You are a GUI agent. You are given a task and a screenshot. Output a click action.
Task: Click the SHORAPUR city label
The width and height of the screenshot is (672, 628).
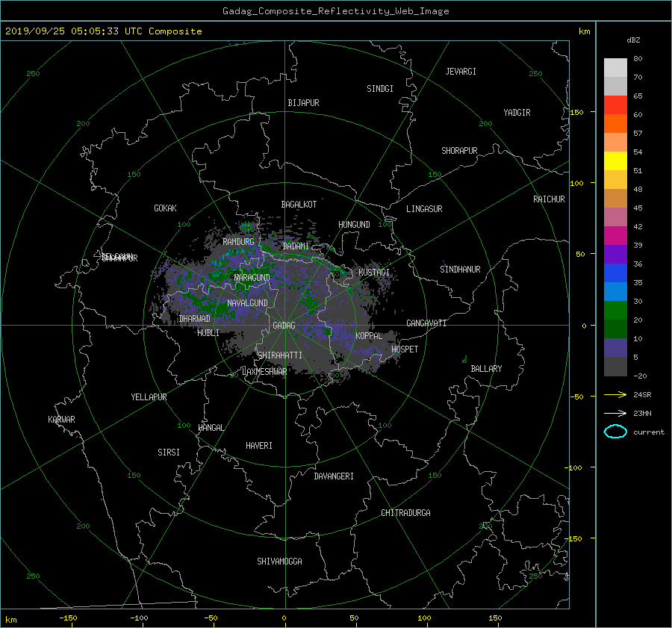459,151
